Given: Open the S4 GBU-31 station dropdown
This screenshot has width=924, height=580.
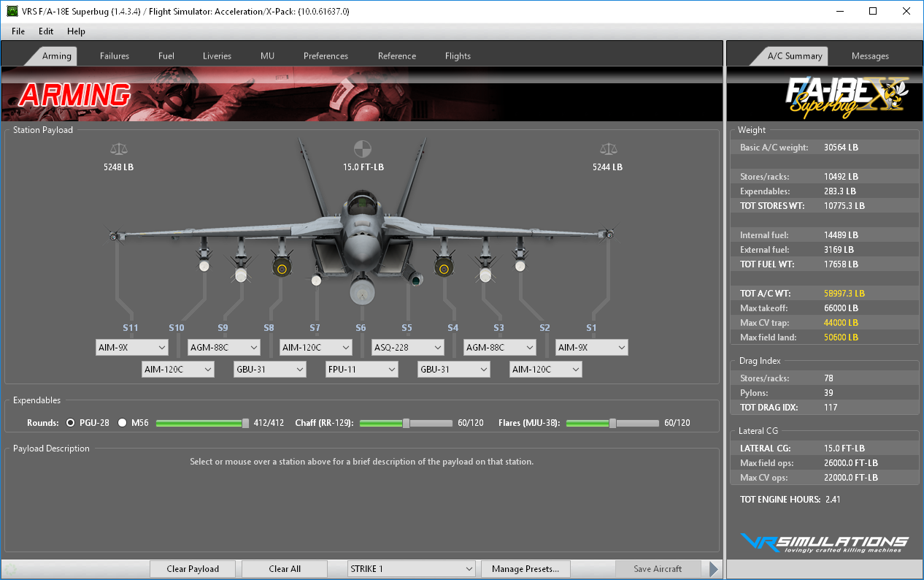Looking at the screenshot, I should [x=454, y=370].
